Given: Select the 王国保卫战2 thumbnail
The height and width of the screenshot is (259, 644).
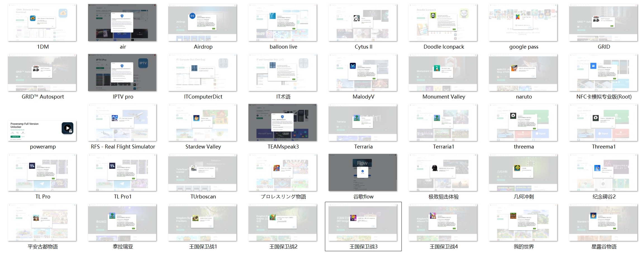Looking at the screenshot, I should tap(282, 222).
